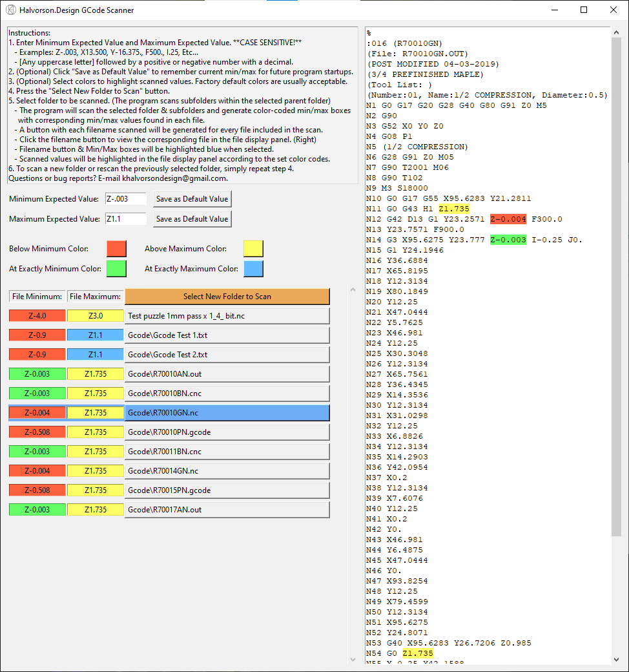The width and height of the screenshot is (629, 672).
Task: Pick the Above Maximum Color yellow swatch
Action: [x=253, y=249]
